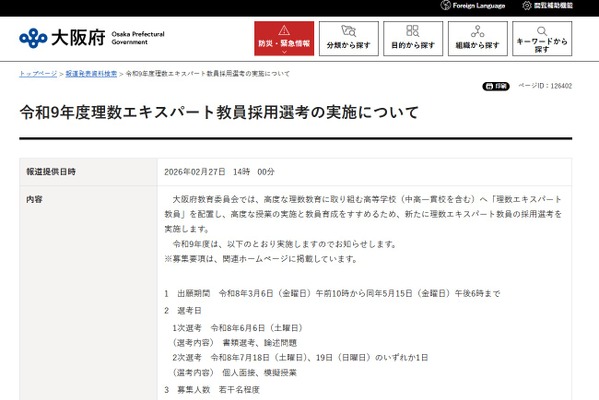Click the ※募集要項は、関連ホームページ note line
Screen dimensions: 599x400
[x=261, y=259]
